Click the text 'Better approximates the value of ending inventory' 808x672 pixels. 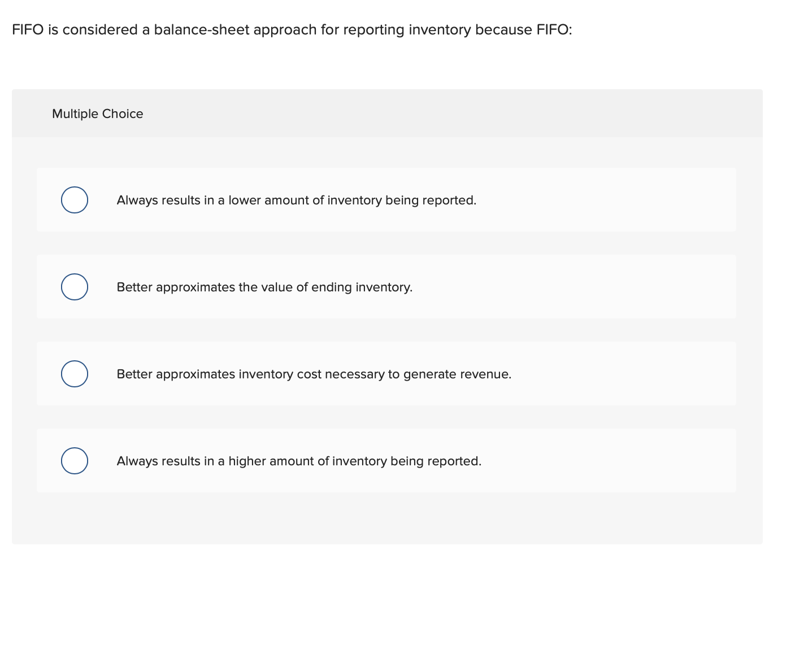pos(264,287)
